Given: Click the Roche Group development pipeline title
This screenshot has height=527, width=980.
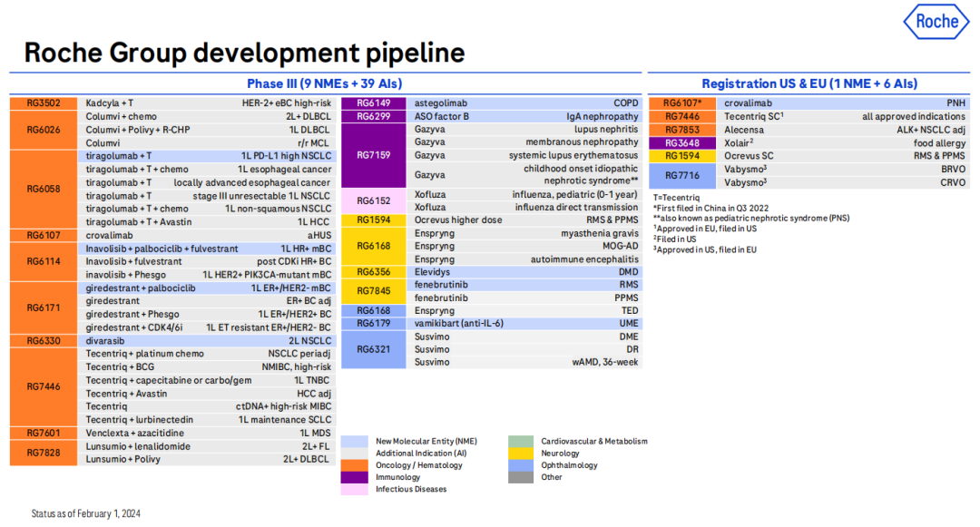Looking at the screenshot, I should [244, 52].
